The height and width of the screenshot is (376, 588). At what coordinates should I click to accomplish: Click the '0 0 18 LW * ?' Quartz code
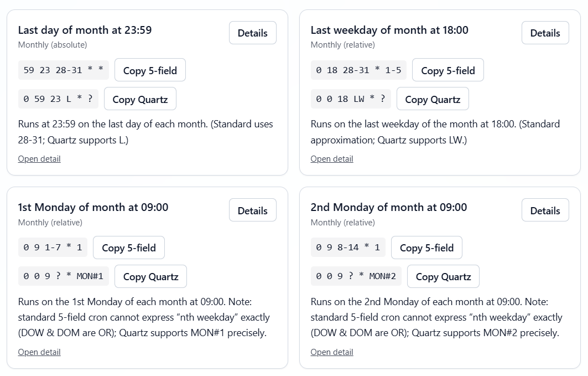tap(351, 99)
